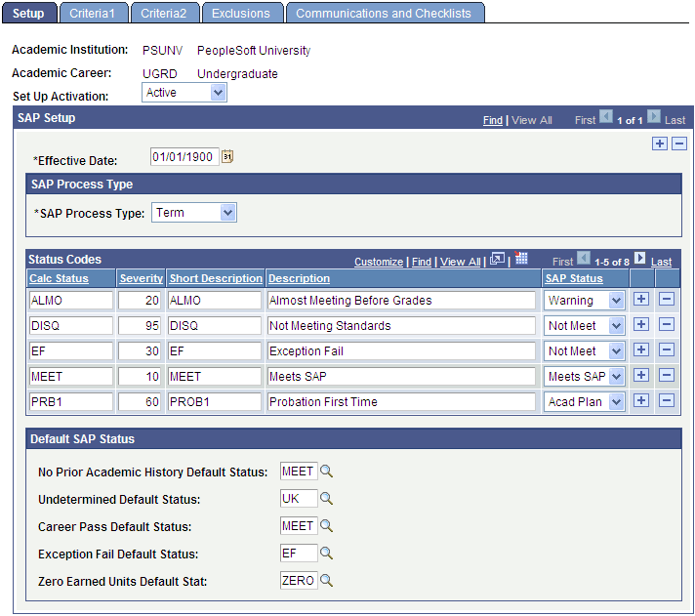Open the Effective Date calendar picker
This screenshot has height=616, width=695.
(226, 156)
